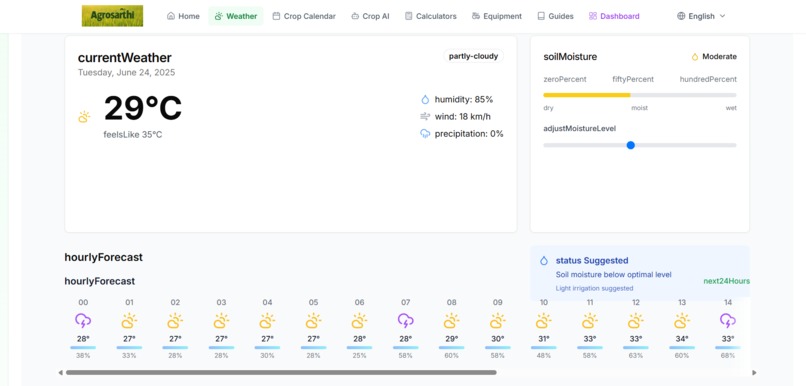806x386 pixels.
Task: Click the 68% value under hour 14
Action: tap(727, 356)
